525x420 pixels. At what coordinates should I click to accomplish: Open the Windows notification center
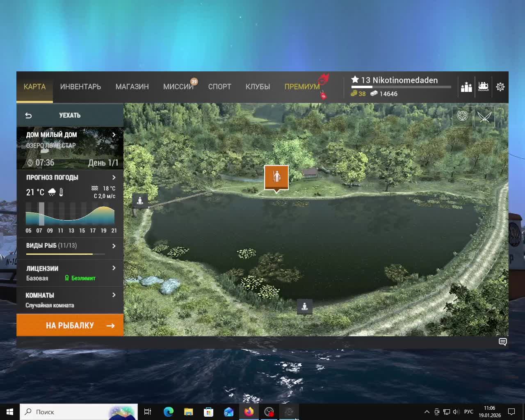511,412
